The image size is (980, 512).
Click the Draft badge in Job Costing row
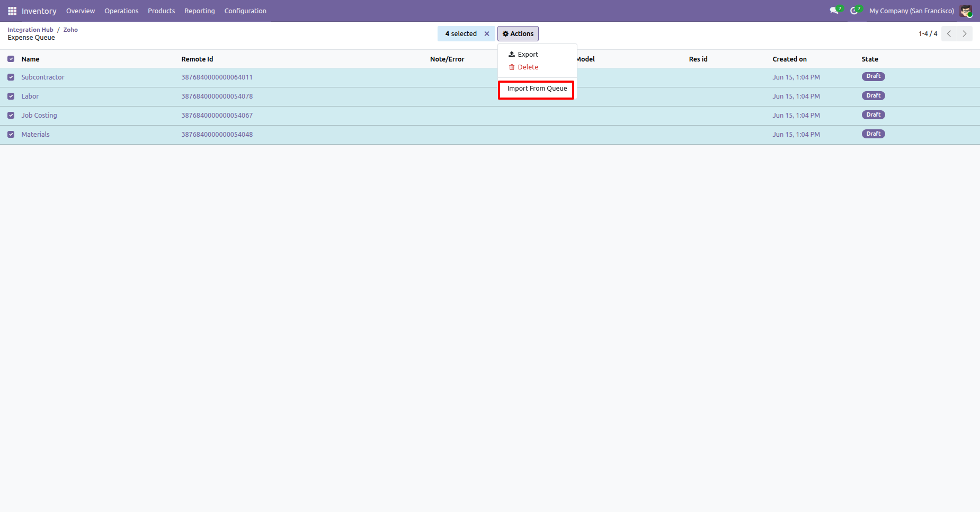[x=873, y=114]
